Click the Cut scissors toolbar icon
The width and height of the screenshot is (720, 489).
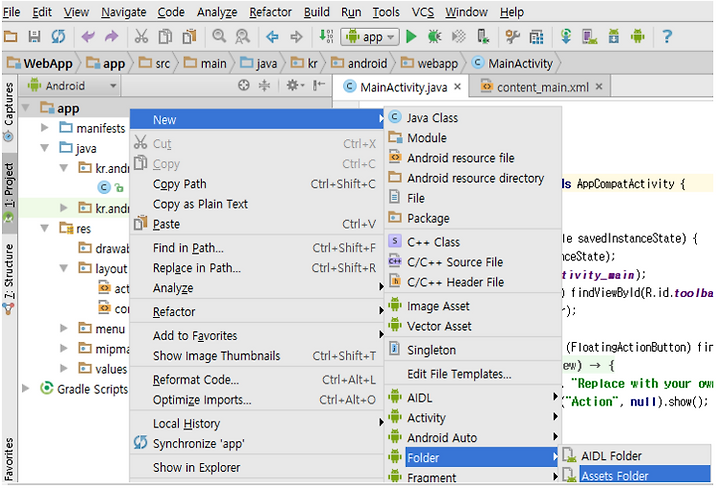coord(141,36)
